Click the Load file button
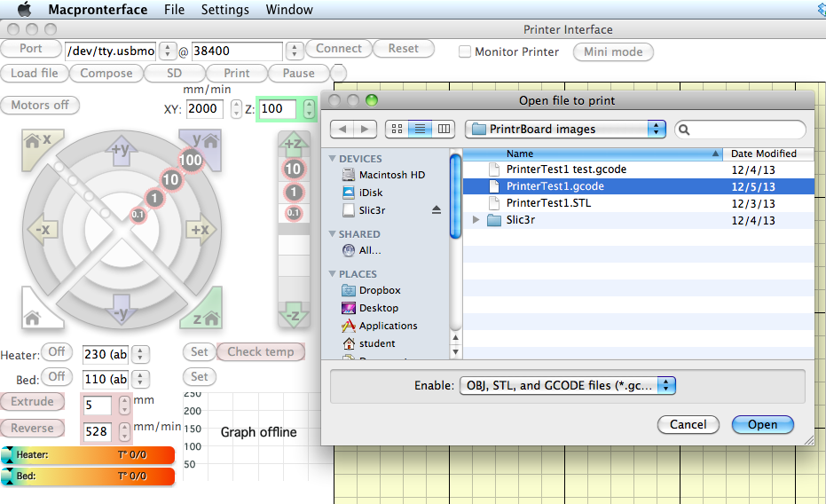 tap(35, 73)
